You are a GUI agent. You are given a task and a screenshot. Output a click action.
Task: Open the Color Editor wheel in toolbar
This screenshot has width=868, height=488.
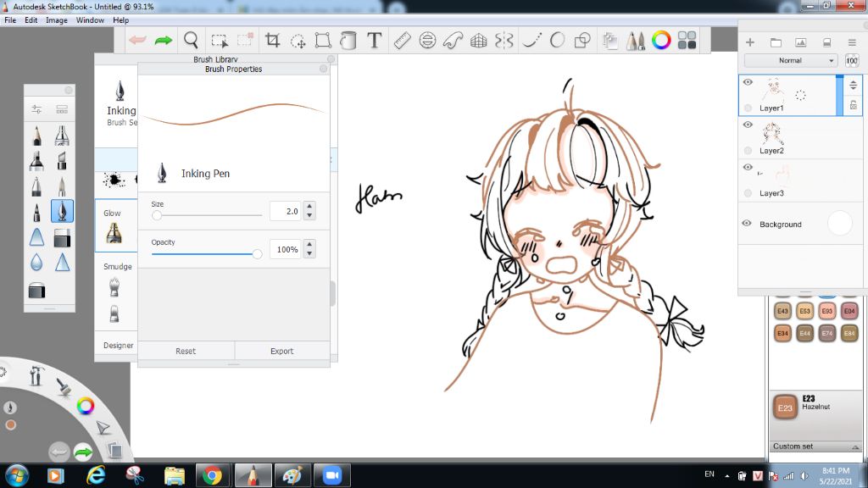point(661,40)
